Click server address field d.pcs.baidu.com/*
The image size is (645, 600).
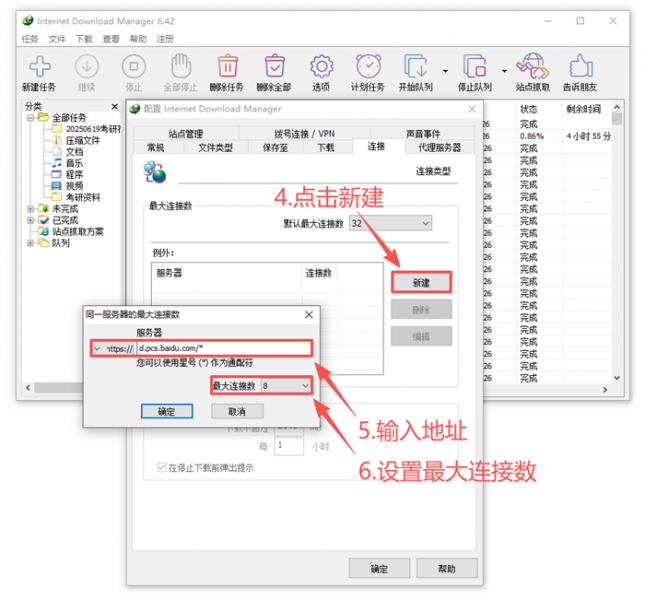(x=224, y=348)
